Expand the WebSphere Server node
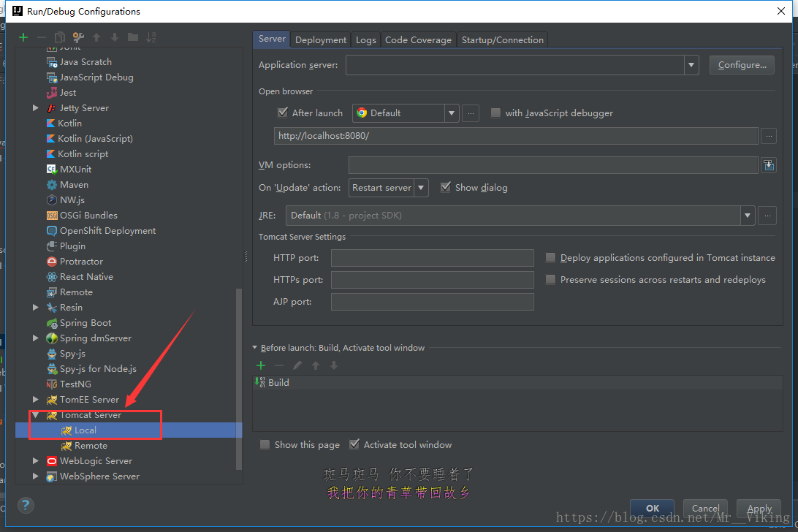The width and height of the screenshot is (798, 532). pos(35,476)
